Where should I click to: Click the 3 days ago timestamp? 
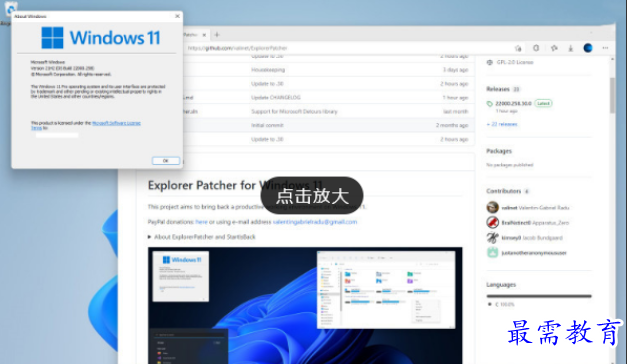click(455, 70)
